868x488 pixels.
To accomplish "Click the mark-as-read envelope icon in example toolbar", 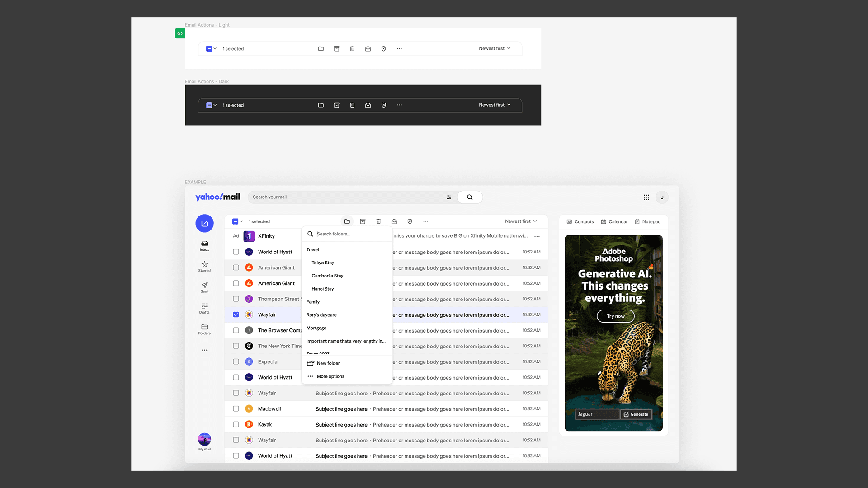I will (394, 221).
